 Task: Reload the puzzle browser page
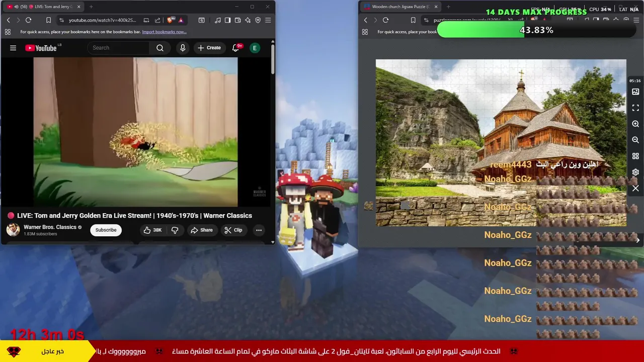pos(385,20)
